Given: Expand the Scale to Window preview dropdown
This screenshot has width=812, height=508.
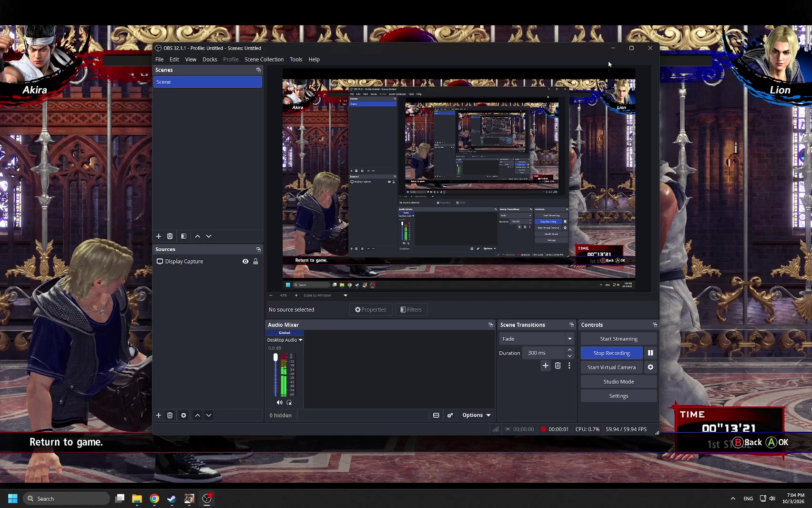Looking at the screenshot, I should 345,295.
